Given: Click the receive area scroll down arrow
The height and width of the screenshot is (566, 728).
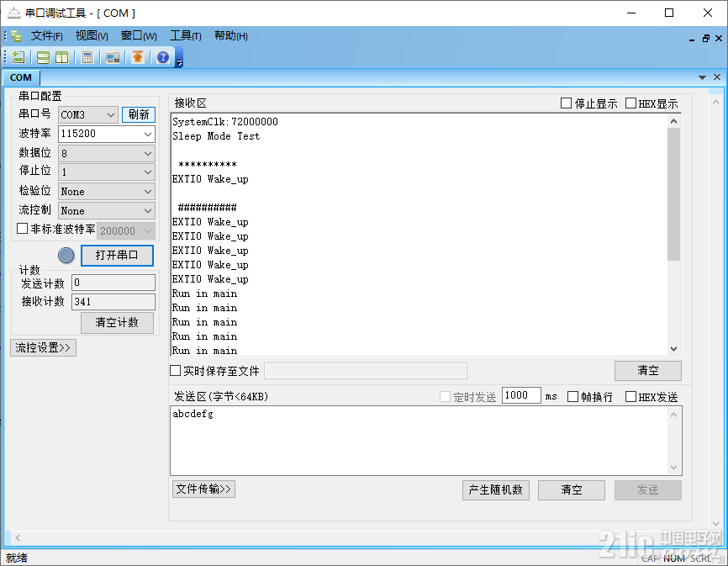Looking at the screenshot, I should pyautogui.click(x=673, y=349).
